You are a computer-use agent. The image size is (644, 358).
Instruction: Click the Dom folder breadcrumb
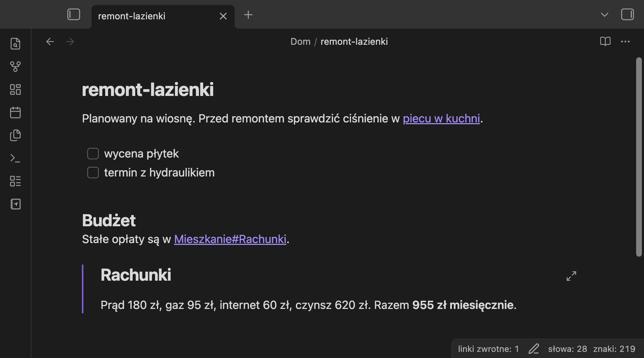301,42
